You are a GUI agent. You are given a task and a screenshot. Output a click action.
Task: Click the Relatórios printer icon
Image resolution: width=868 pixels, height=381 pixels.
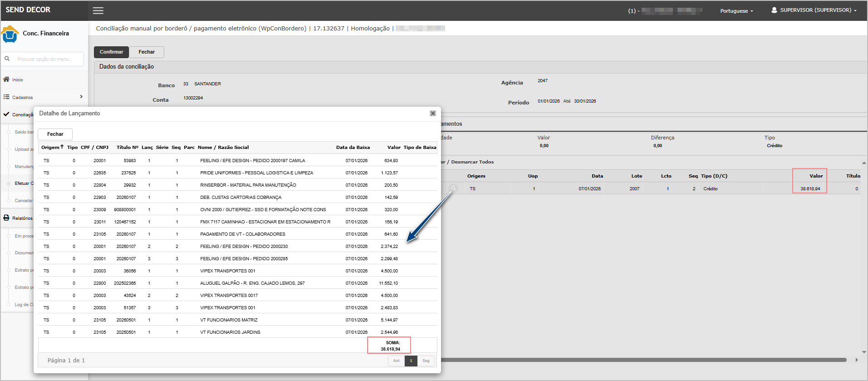[x=6, y=218]
